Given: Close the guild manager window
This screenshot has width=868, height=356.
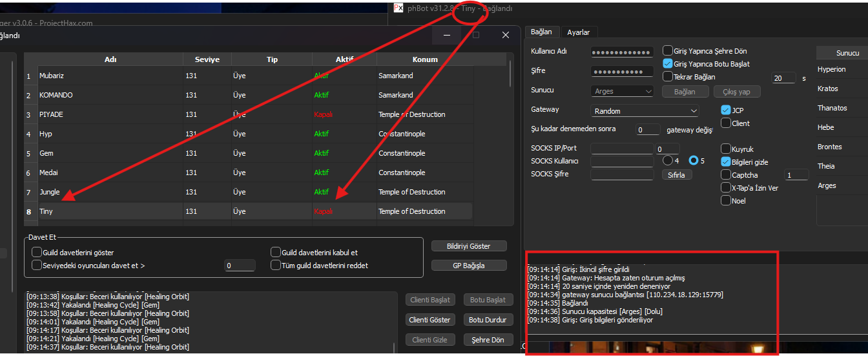Looking at the screenshot, I should 505,35.
